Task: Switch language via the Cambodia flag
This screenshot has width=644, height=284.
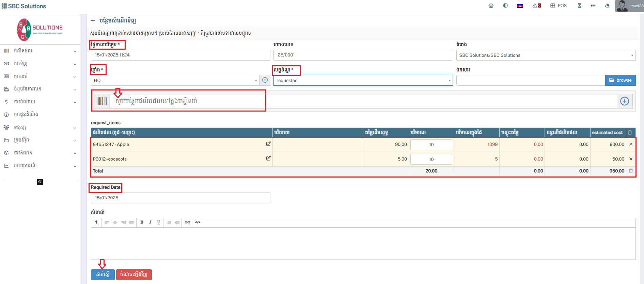Action: (520, 6)
